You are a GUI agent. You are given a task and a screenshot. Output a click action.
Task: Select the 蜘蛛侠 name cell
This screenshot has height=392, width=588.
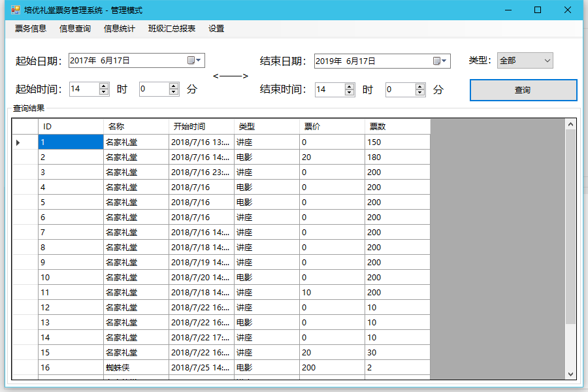tap(136, 368)
